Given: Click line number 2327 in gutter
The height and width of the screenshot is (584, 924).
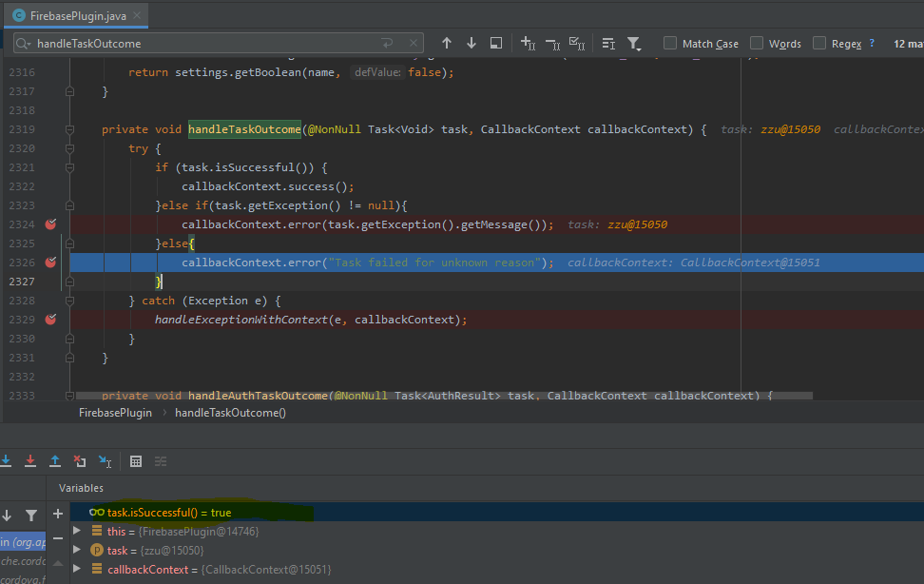Looking at the screenshot, I should pos(22,282).
